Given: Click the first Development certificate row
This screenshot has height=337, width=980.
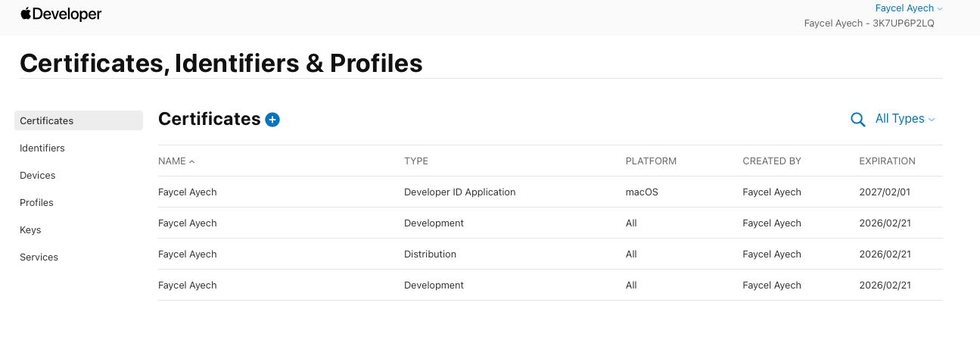Looking at the screenshot, I should [x=434, y=223].
